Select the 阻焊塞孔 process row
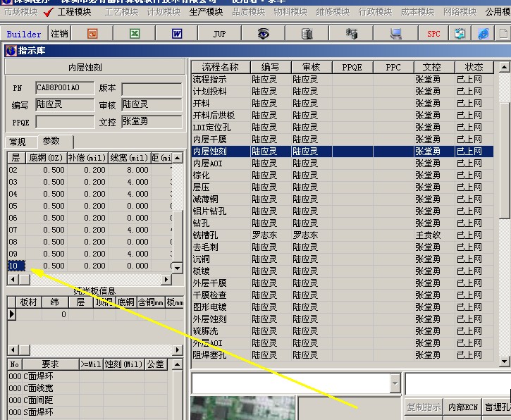Image resolution: width=511 pixels, height=420 pixels. pos(343,355)
